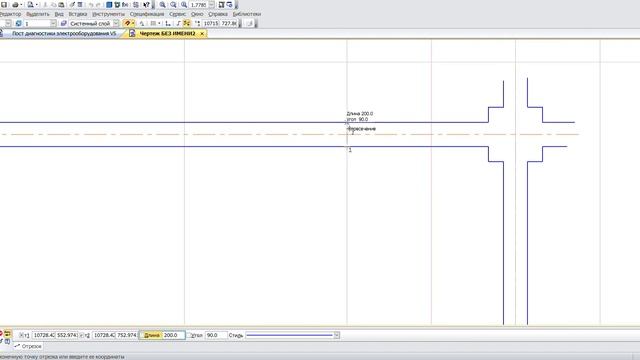This screenshot has height=360, width=640.
Task: Open the Редактор menu
Action: click(11, 14)
